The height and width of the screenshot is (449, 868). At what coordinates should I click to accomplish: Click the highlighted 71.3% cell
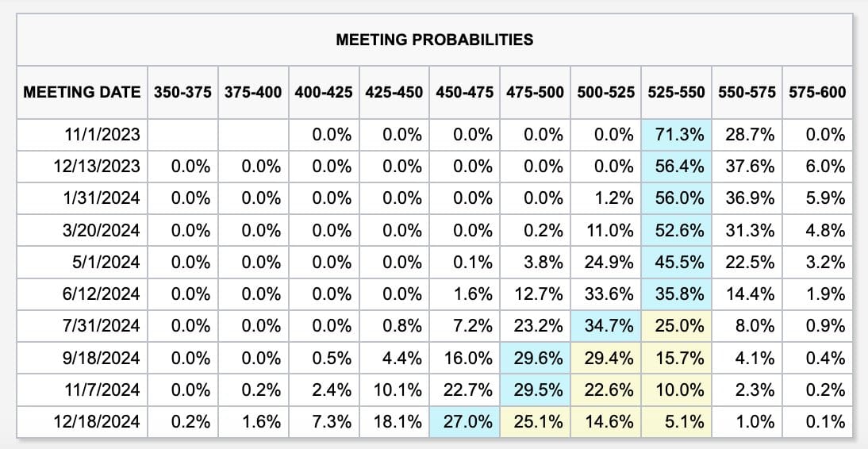point(676,135)
